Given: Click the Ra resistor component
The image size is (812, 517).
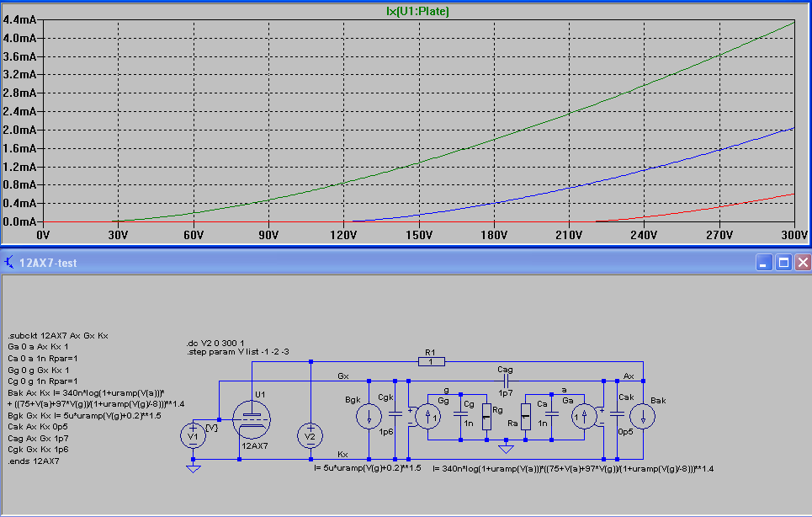Looking at the screenshot, I should (526, 417).
